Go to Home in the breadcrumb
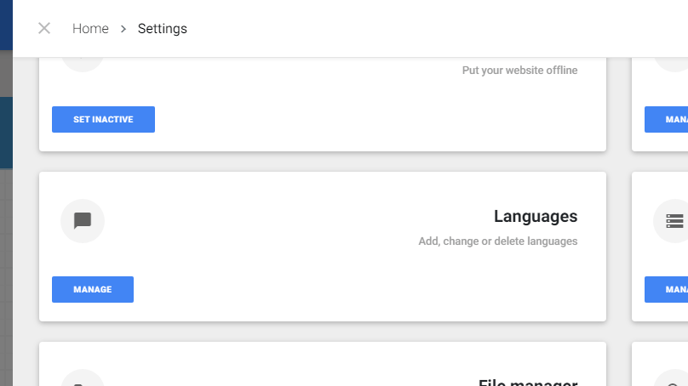 [90, 29]
